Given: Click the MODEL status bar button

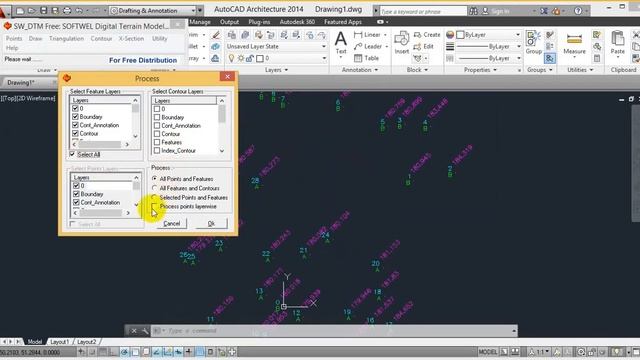Looking at the screenshot, I should [487, 351].
